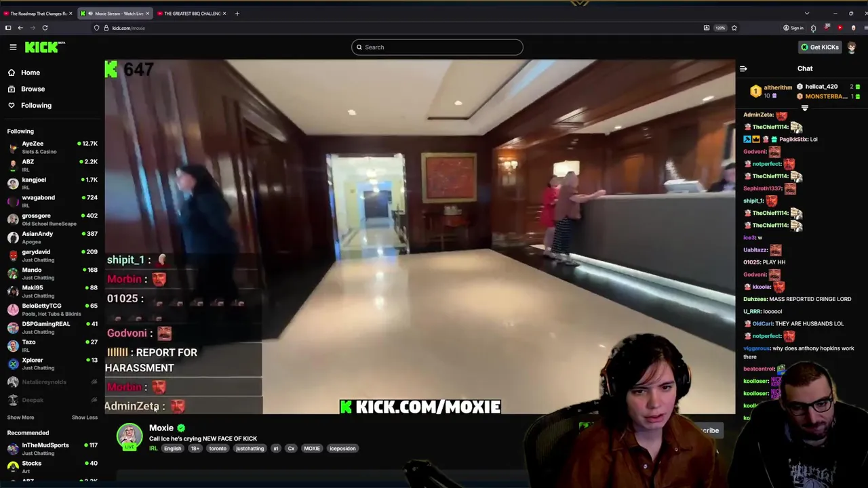Click the Cx tag
This screenshot has height=488, width=868.
[x=291, y=449]
